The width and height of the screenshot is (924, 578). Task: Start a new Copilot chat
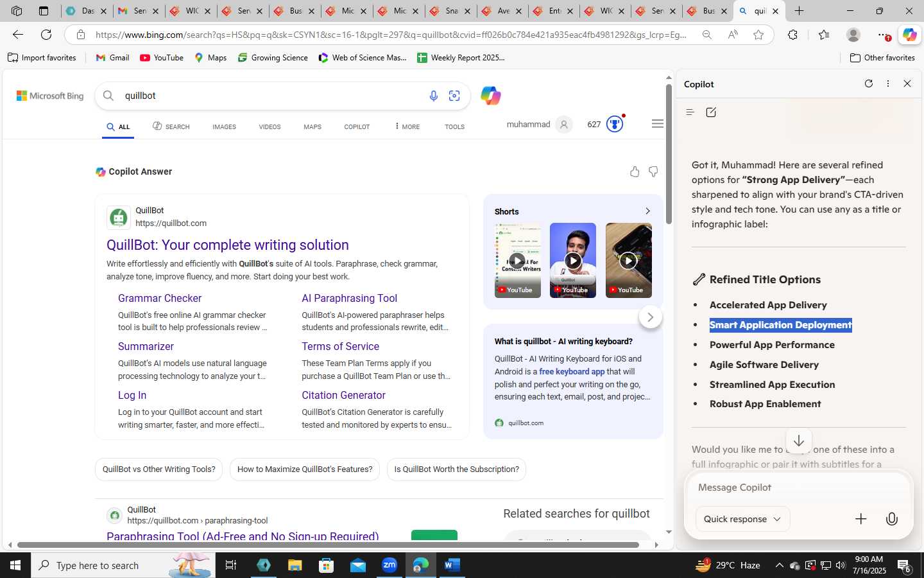click(x=711, y=112)
